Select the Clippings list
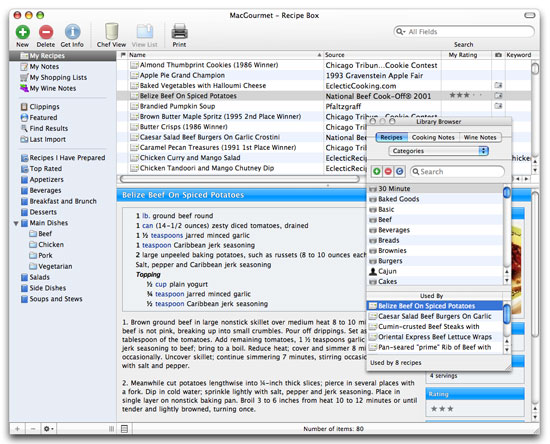Screen dimensions: 550x444 point(44,107)
